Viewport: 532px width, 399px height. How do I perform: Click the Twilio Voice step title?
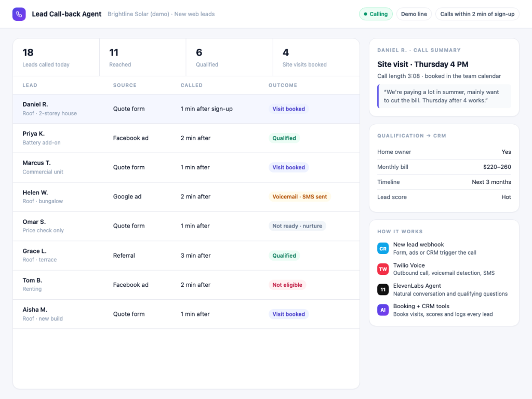coord(409,265)
